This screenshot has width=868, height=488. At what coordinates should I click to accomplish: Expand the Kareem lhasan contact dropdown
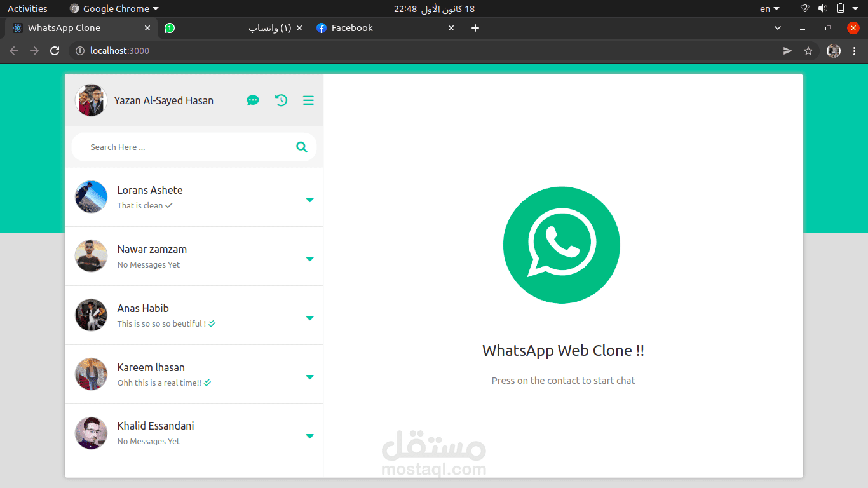[309, 376]
